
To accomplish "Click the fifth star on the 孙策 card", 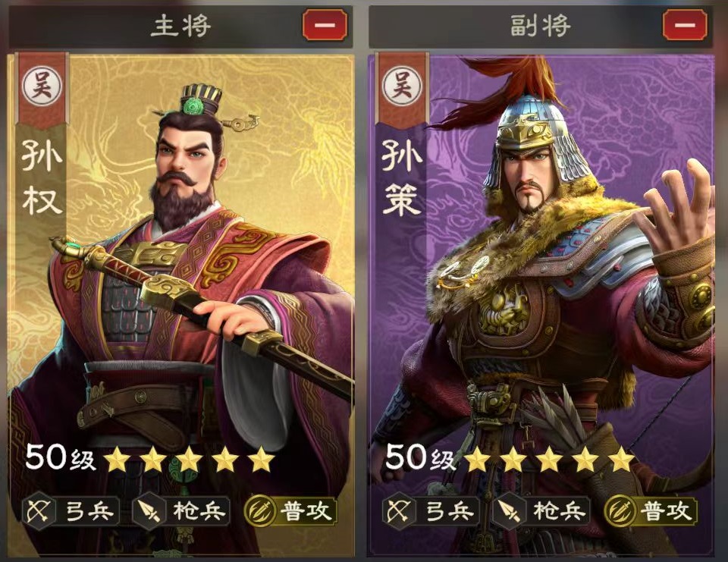I will tap(621, 460).
